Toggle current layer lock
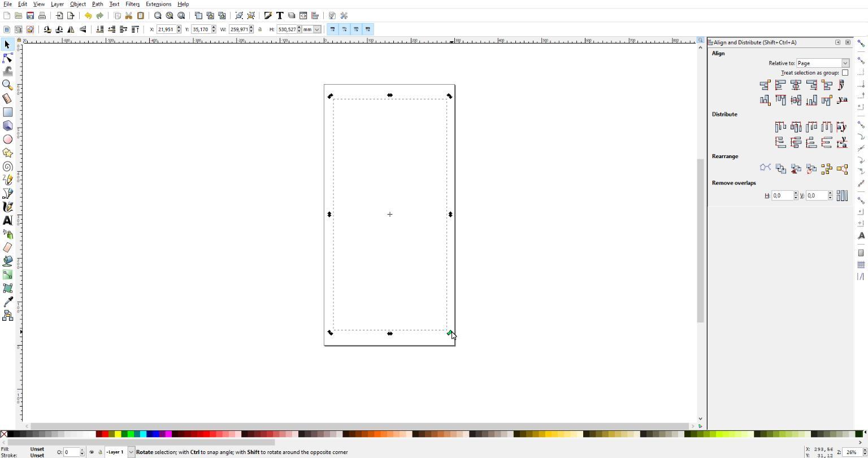Viewport: 868px width, 458px height. (x=100, y=452)
